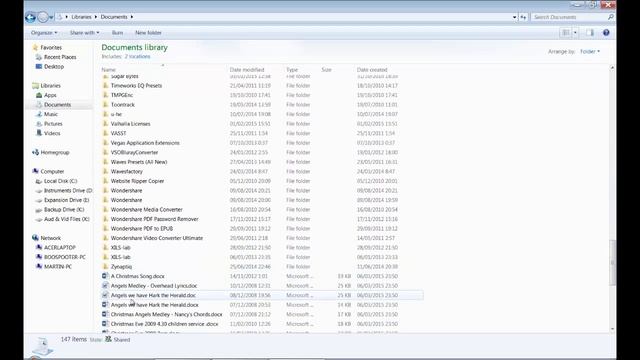Sort by the Name column header
640x360 pixels.
[109, 70]
